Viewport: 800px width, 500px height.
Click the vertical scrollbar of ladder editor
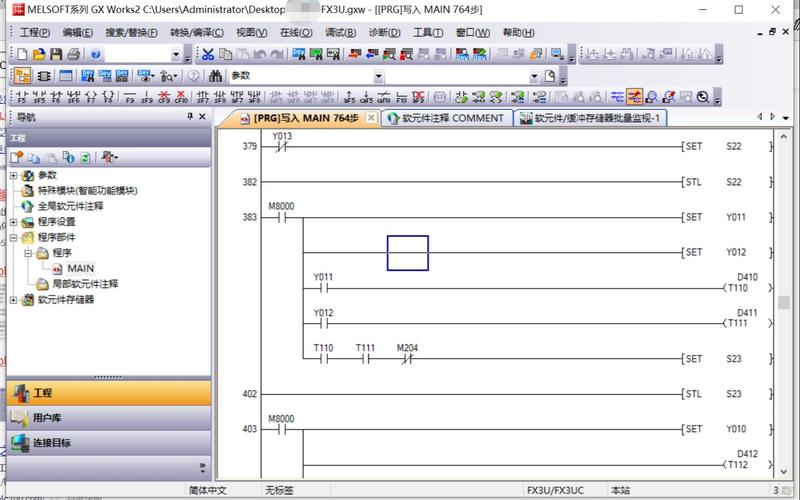click(x=783, y=303)
